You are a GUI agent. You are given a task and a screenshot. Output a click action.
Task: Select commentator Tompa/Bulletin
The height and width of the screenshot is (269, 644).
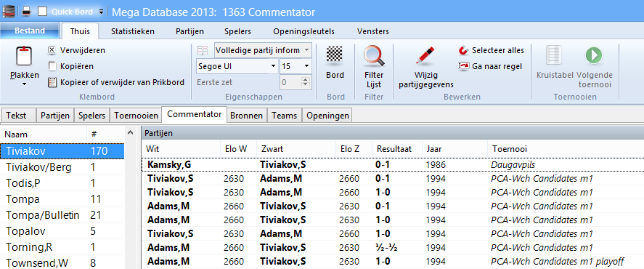[x=62, y=215]
